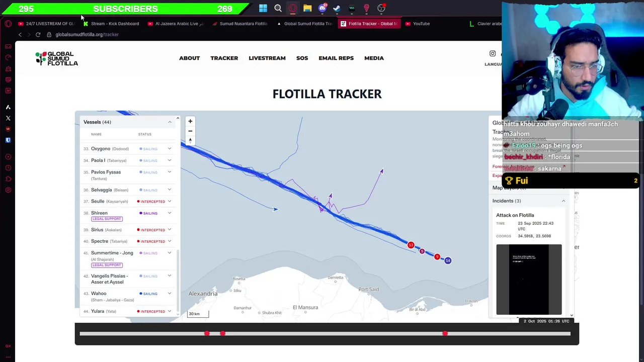Switch to Al Jazeera Arabic Live tab
Screen dimensions: 644x362
click(176, 24)
